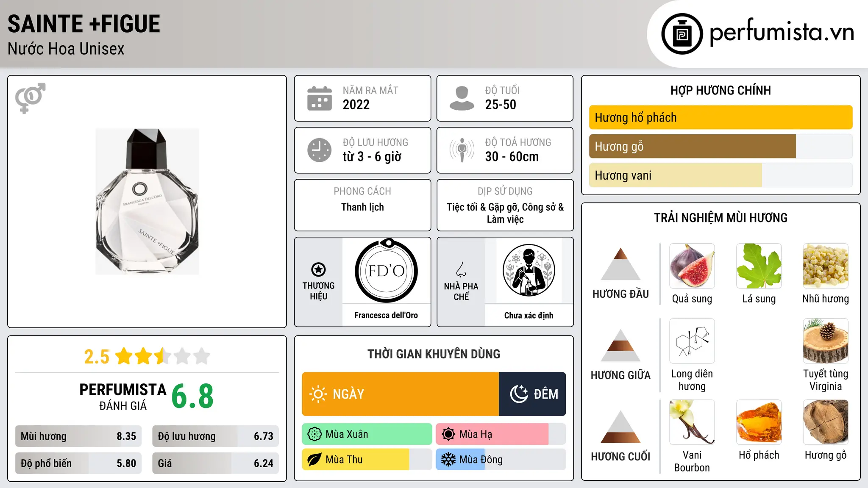This screenshot has width=868, height=488.
Task: Click the SAINTE +FIGUE title
Action: click(x=84, y=24)
